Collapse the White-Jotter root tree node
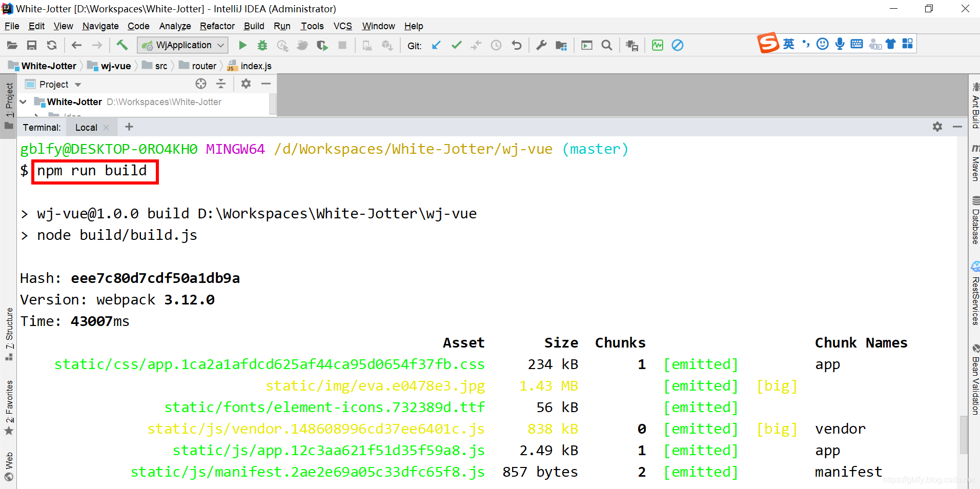The height and width of the screenshot is (489, 980). pyautogui.click(x=23, y=102)
